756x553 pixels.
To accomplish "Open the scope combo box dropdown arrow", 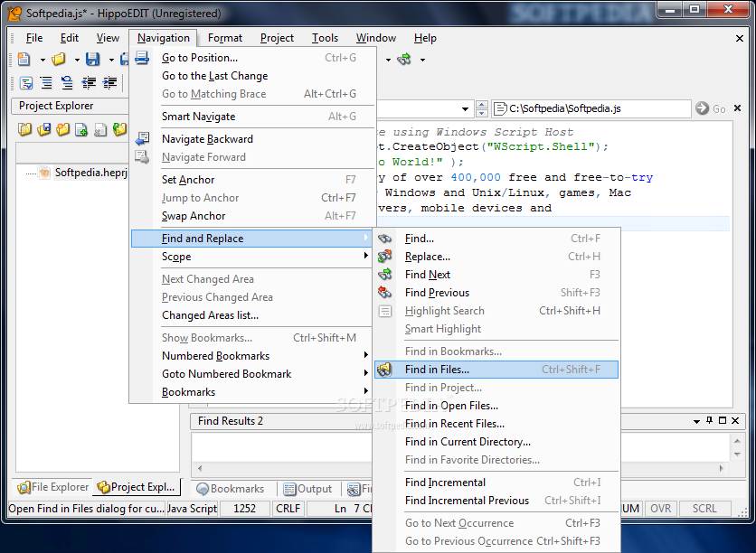I will pos(465,108).
